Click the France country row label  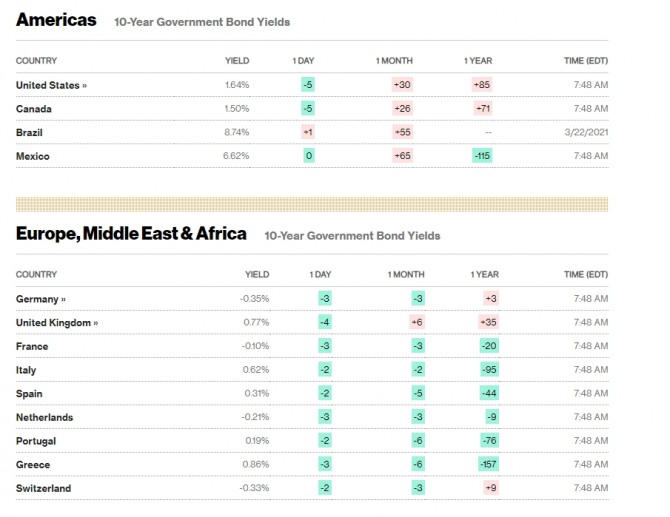click(x=32, y=346)
